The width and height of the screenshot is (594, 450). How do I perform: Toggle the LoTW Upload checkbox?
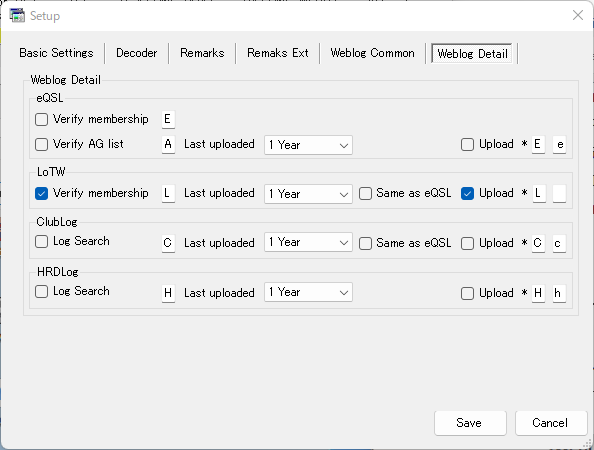coord(467,194)
